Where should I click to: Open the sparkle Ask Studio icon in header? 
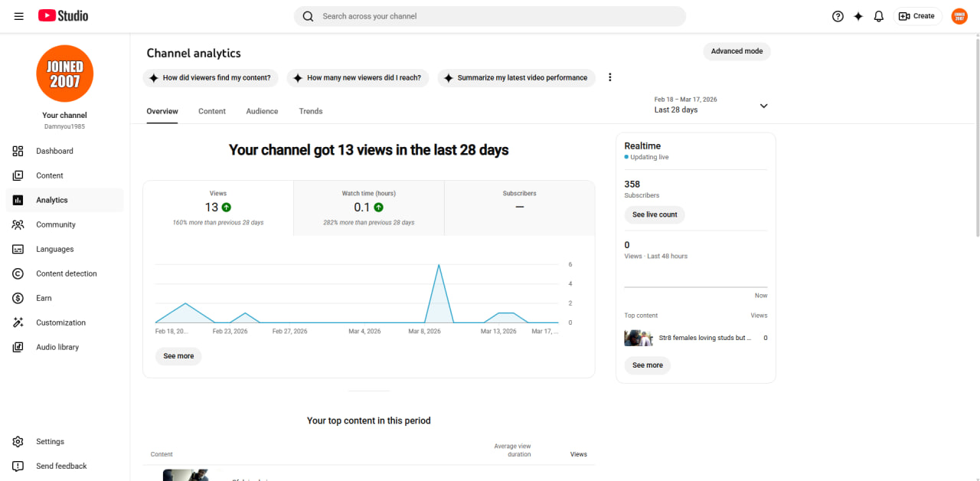coord(858,16)
